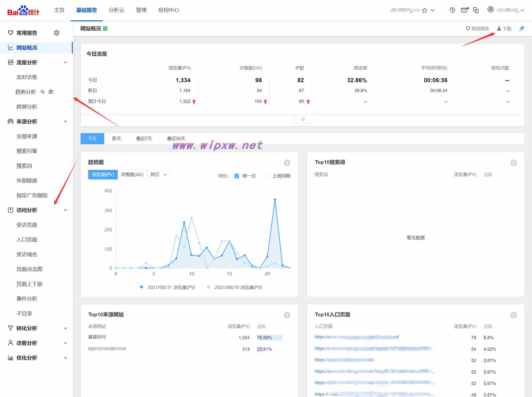This screenshot has height=397, width=532.
Task: Add to 常用报告 via top-right heart
Action: pyautogui.click(x=477, y=29)
